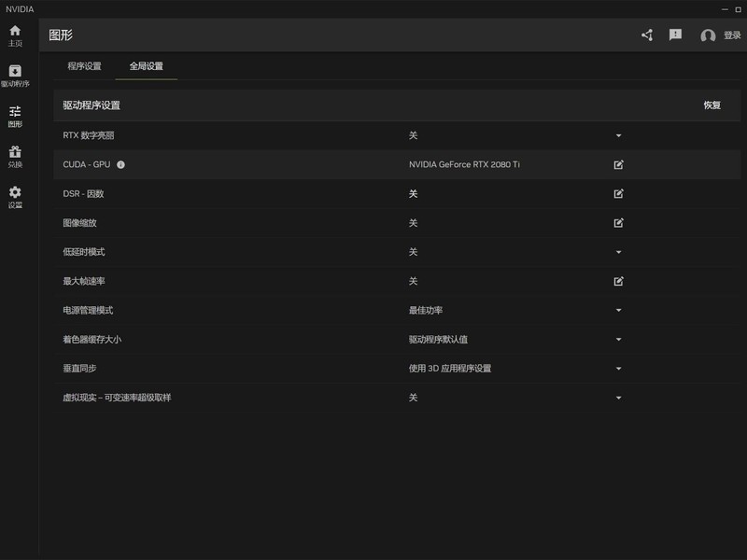Click the DSR - 因数 row label
The height and width of the screenshot is (560, 747).
point(83,194)
